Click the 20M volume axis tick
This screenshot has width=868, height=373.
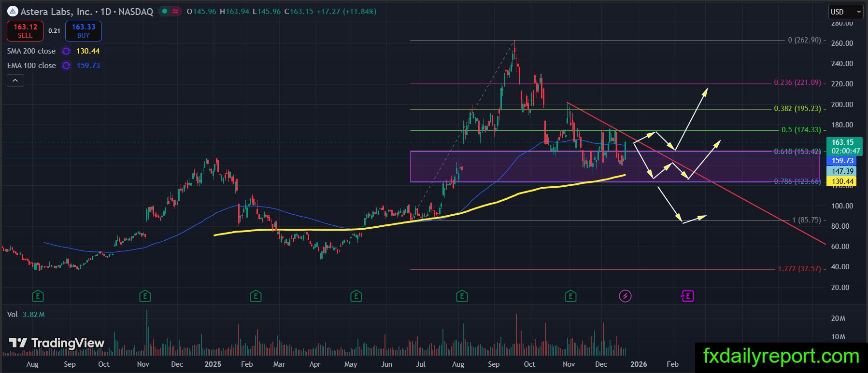838,318
